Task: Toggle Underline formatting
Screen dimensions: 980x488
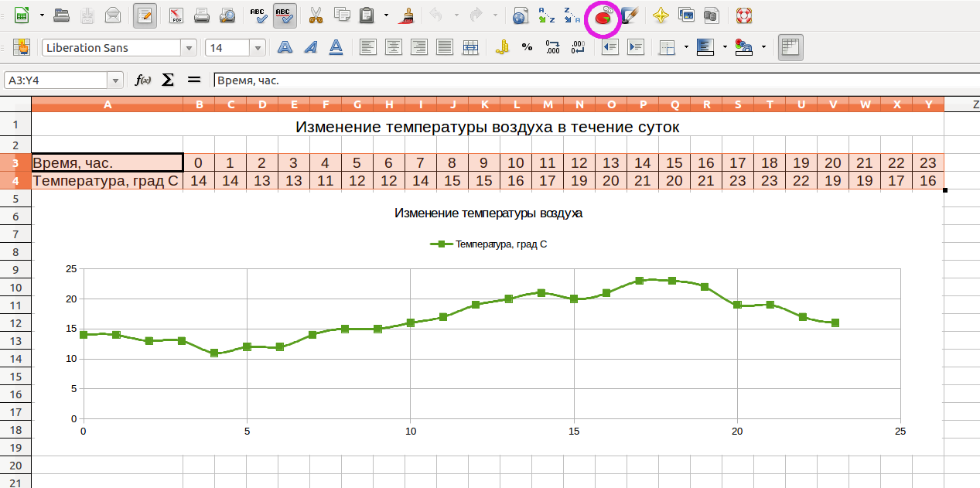Action: (x=336, y=47)
